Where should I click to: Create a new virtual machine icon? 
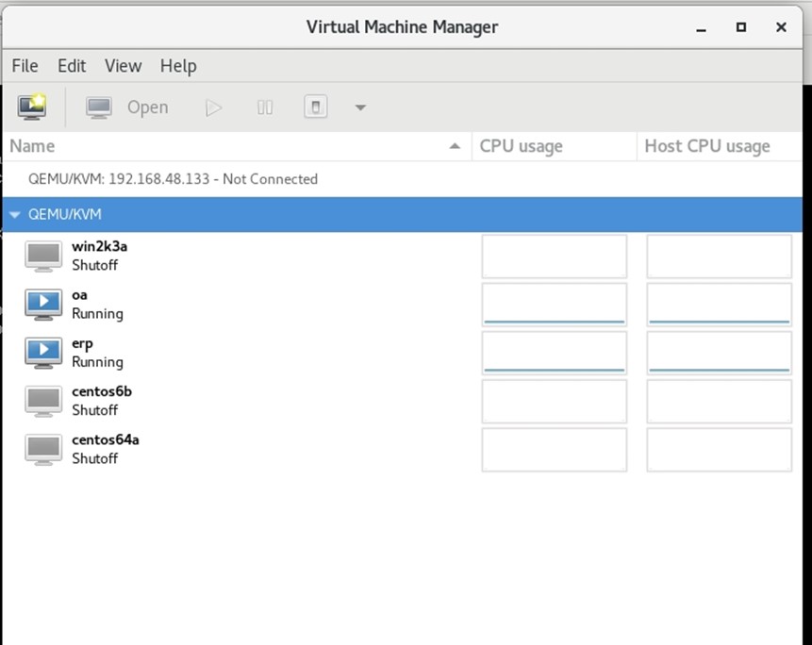tap(32, 107)
